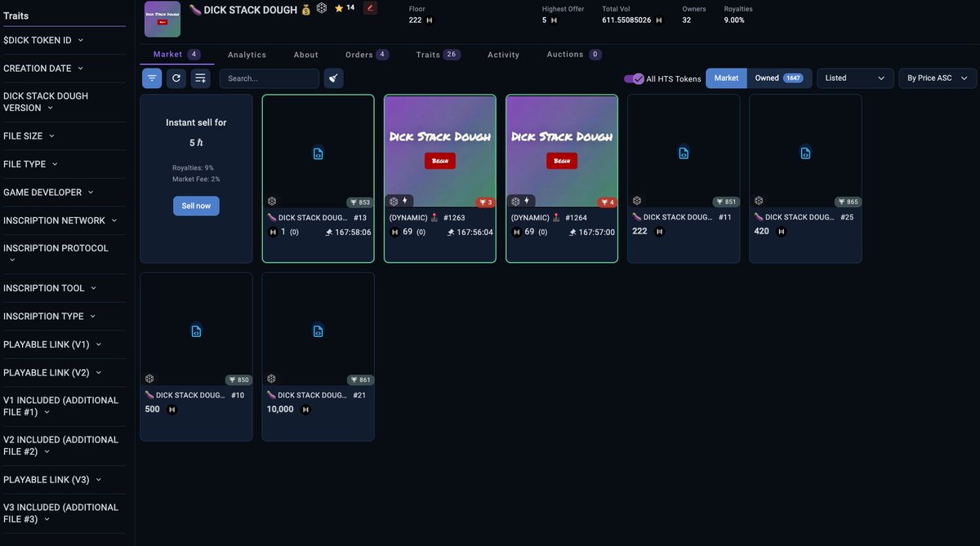The width and height of the screenshot is (980, 546).
Task: Click the file code icon on card #11
Action: (x=684, y=153)
